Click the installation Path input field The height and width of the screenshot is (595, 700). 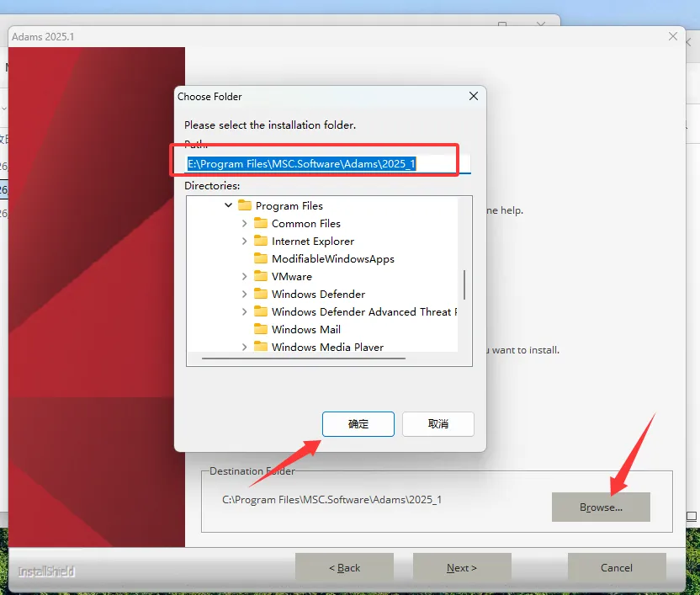tap(327, 164)
